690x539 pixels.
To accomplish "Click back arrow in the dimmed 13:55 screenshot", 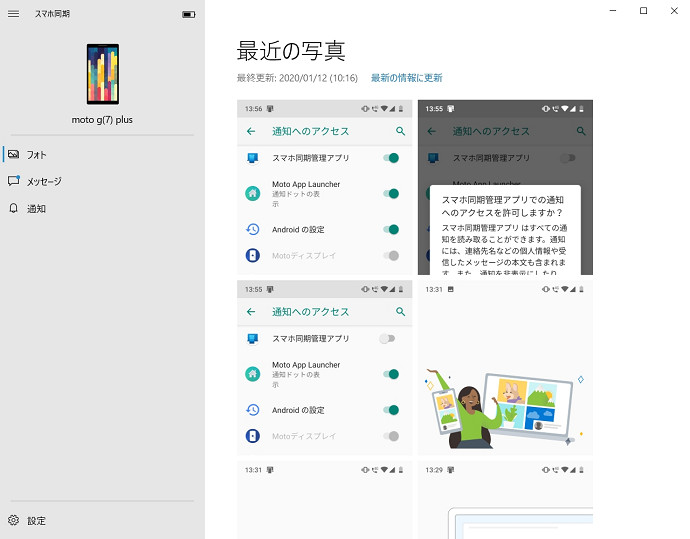I will coord(432,131).
